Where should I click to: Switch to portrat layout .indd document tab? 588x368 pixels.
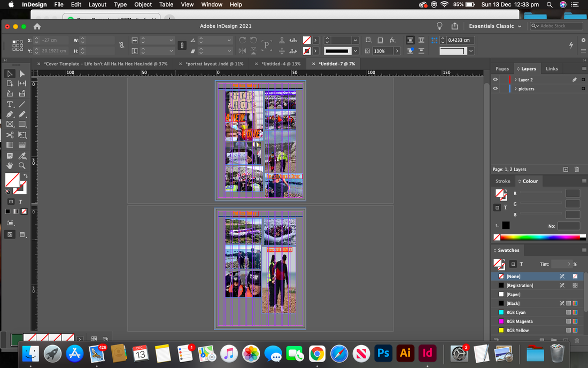click(214, 64)
